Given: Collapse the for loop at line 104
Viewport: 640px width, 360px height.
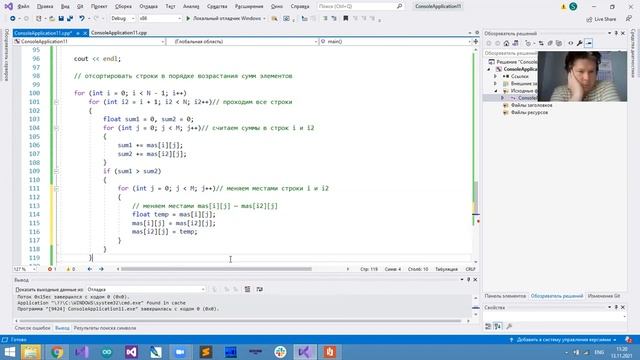Looking at the screenshot, I should pos(56,128).
